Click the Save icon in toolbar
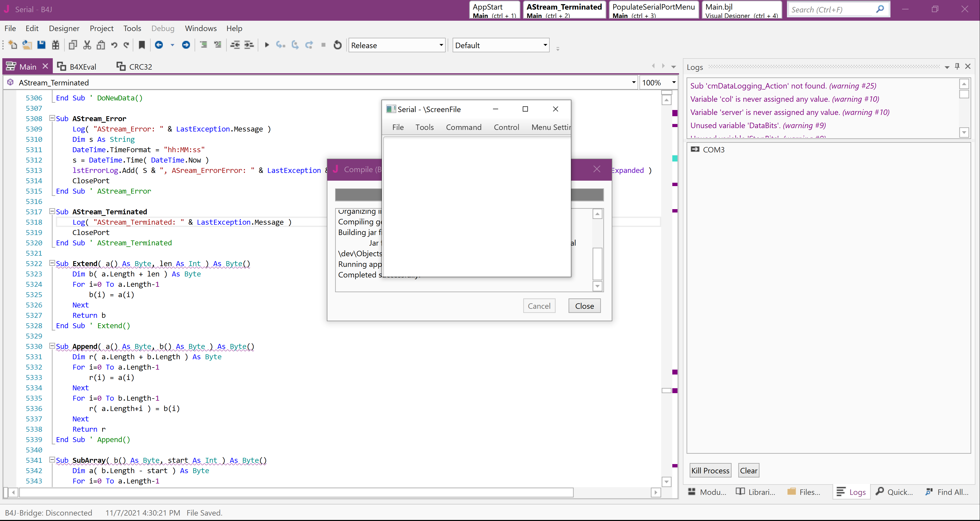Viewport: 980px width, 521px height. [41, 45]
